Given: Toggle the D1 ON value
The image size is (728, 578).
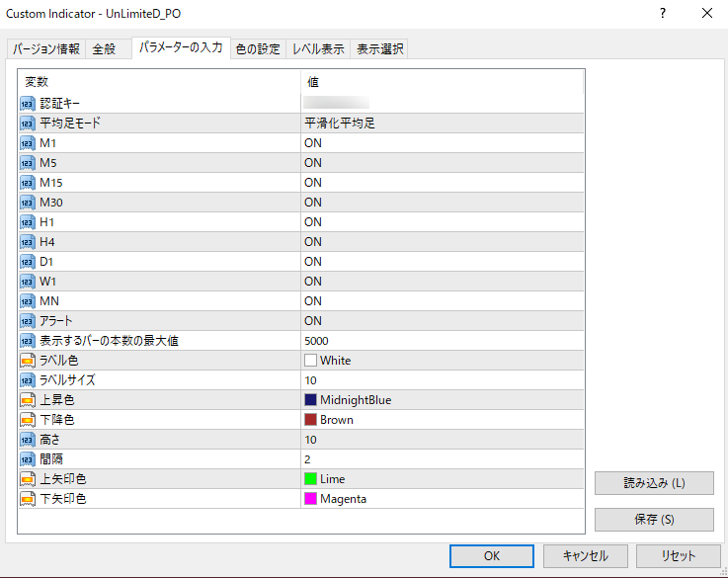Looking at the screenshot, I should 442,262.
